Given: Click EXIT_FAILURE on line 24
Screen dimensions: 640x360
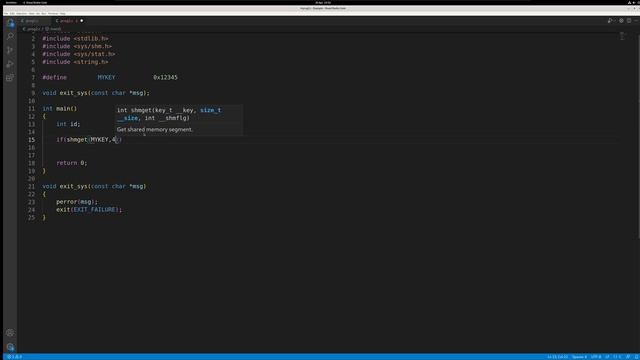Looking at the screenshot, I should pos(94,209).
